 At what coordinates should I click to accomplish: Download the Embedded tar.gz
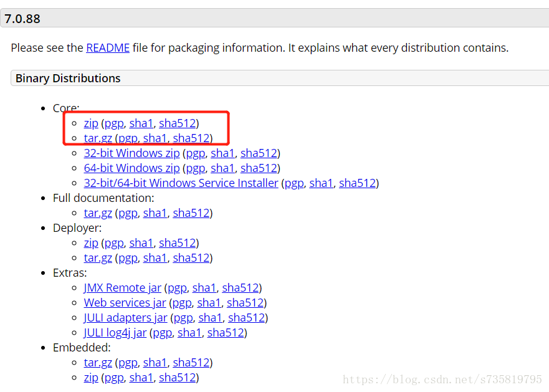98,363
